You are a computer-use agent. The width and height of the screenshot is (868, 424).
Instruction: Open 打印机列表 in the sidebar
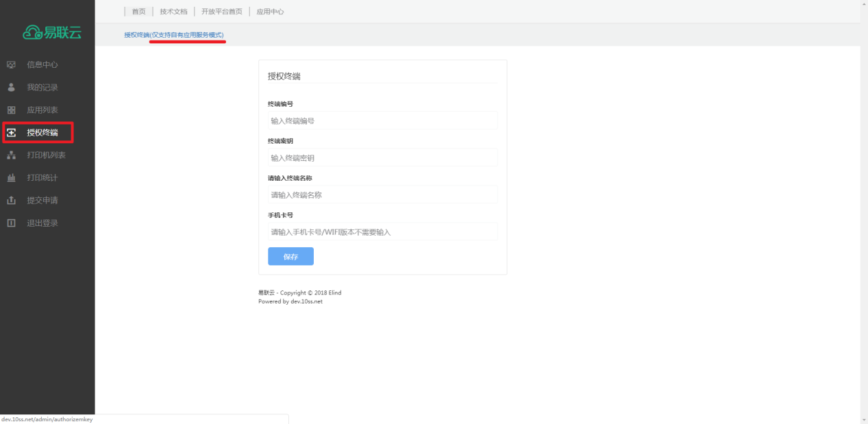tap(47, 155)
